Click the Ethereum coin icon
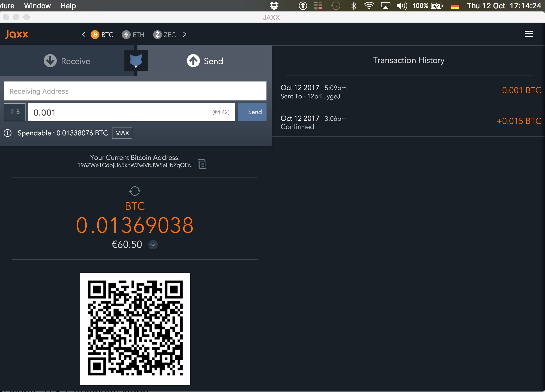Screen dimensions: 545x392 (x=126, y=35)
